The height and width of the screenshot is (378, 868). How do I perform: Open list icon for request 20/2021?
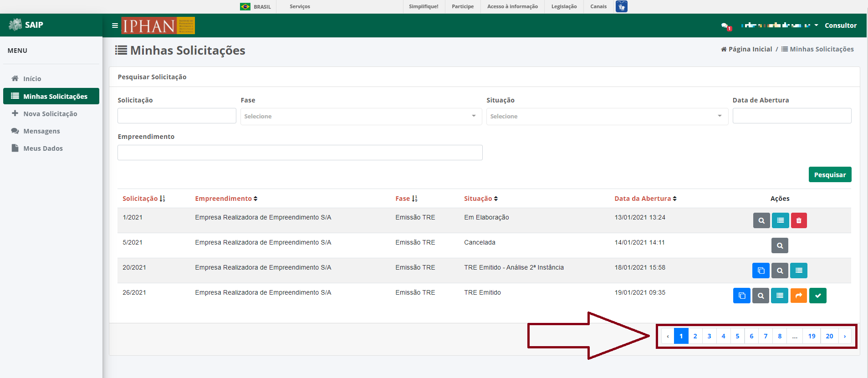(799, 271)
